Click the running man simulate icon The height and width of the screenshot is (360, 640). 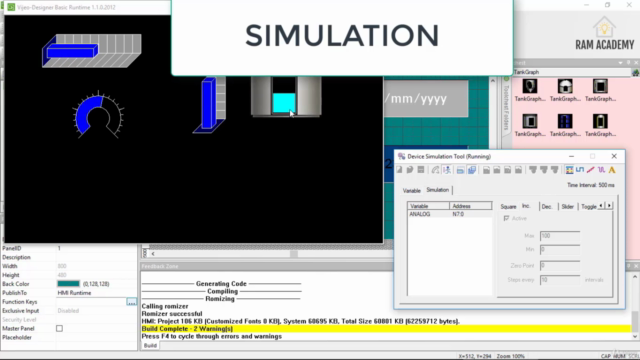pos(447,170)
